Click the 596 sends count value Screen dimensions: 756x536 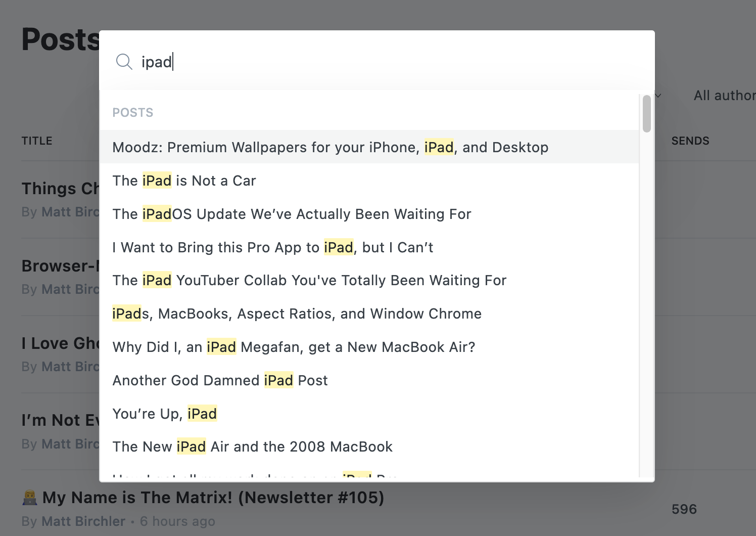coord(684,509)
